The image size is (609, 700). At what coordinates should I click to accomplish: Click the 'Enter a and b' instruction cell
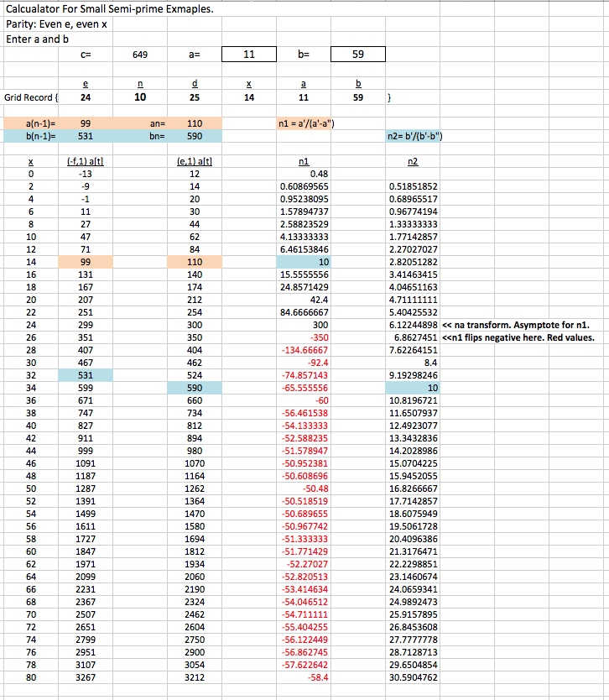click(38, 39)
